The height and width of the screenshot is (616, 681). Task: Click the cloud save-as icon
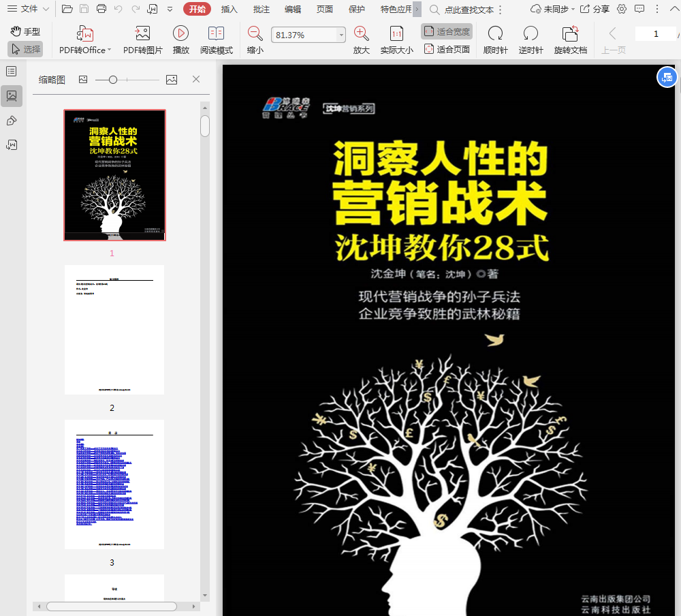click(x=153, y=9)
